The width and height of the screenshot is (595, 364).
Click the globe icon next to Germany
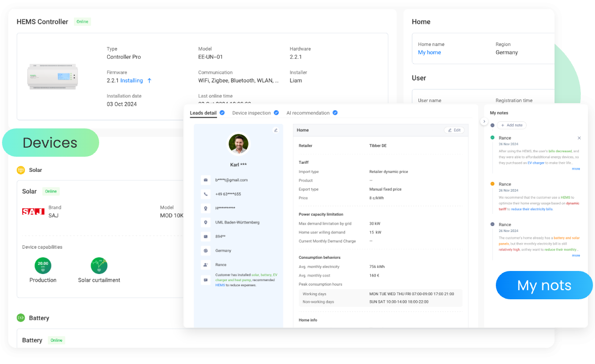pyautogui.click(x=205, y=251)
